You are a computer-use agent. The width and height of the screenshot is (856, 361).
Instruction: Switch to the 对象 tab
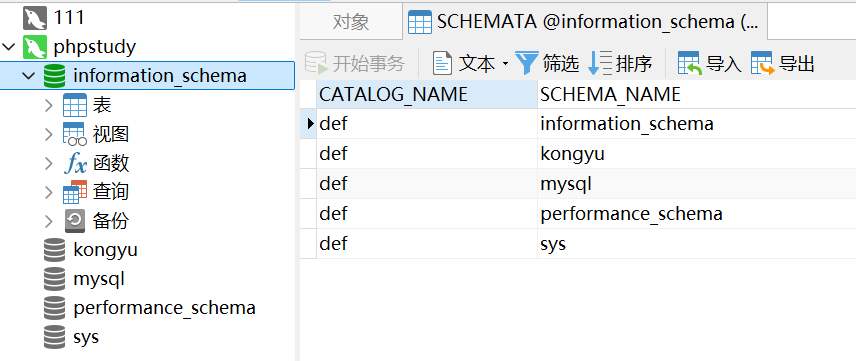(x=351, y=22)
